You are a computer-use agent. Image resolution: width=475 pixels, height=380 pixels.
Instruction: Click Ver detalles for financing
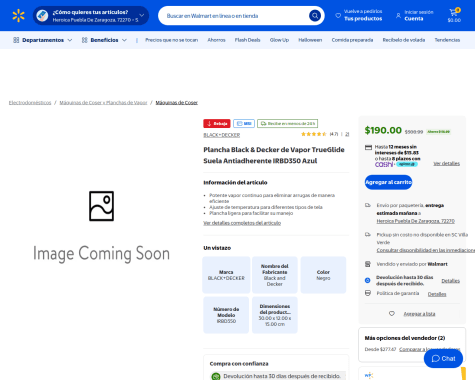(446, 163)
